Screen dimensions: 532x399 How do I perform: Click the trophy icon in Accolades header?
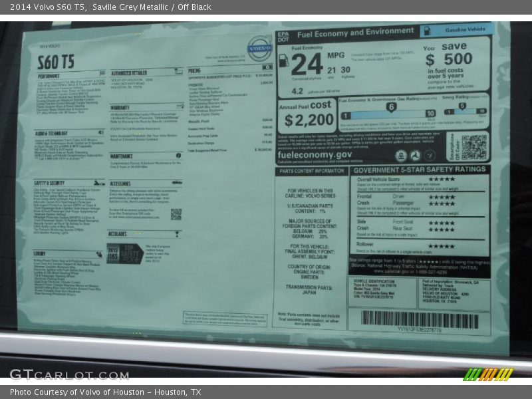click(177, 234)
